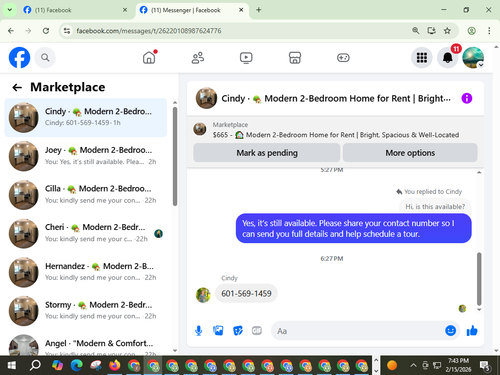Click the message input field Aa
The width and height of the screenshot is (500, 375).
tap(357, 331)
